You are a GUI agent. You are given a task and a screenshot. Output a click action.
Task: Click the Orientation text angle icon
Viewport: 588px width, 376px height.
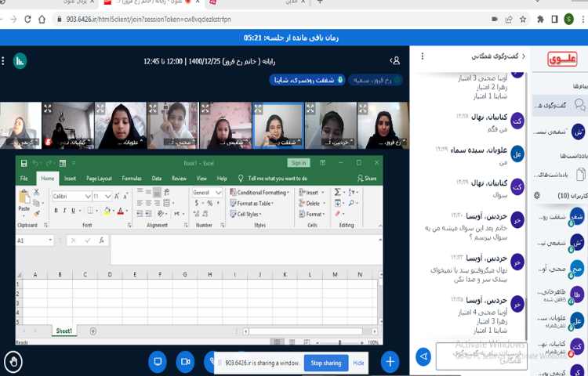162,214
